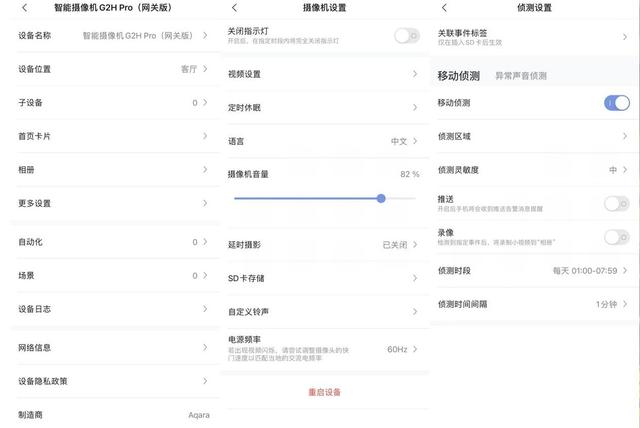Tap back arrow on 摄像机设置 screen
Screen dimensions: 640x428
point(234,9)
